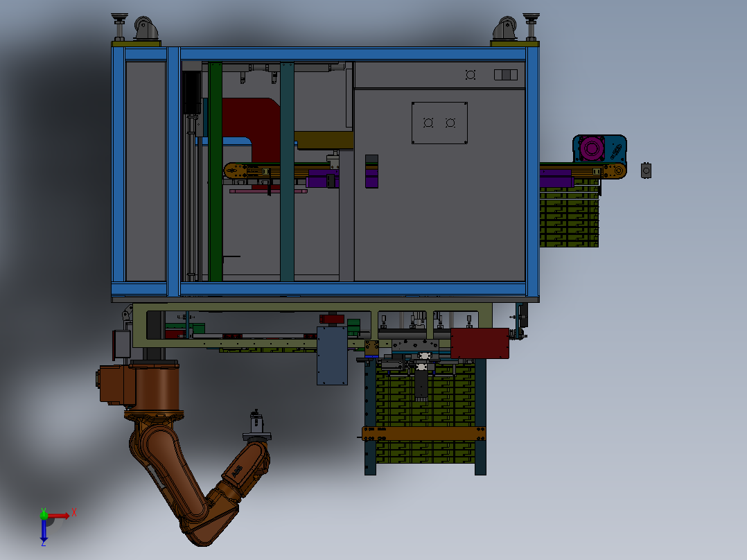Screen dimensions: 747x560
Task: Select the dark green vertical post
Action: tap(216, 172)
